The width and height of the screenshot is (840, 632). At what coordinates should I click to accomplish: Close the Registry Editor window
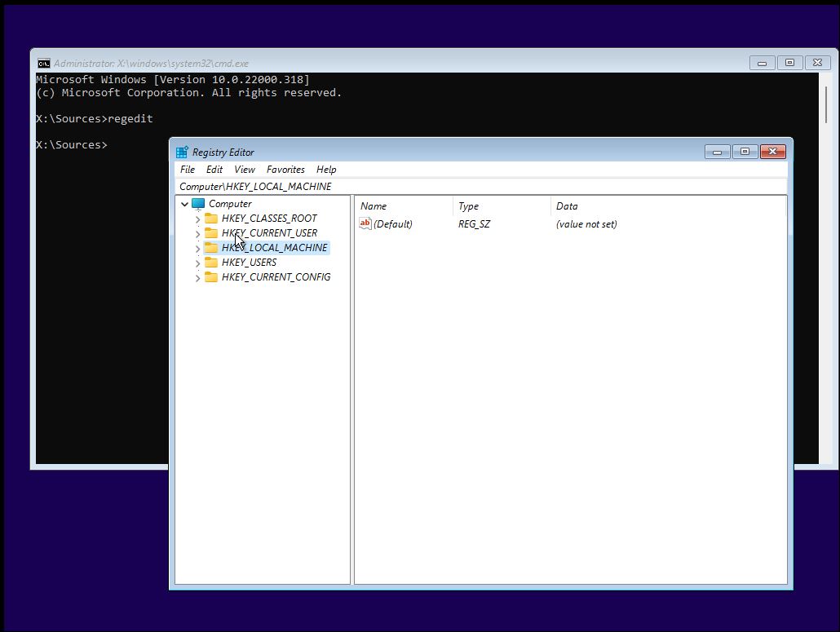point(772,152)
